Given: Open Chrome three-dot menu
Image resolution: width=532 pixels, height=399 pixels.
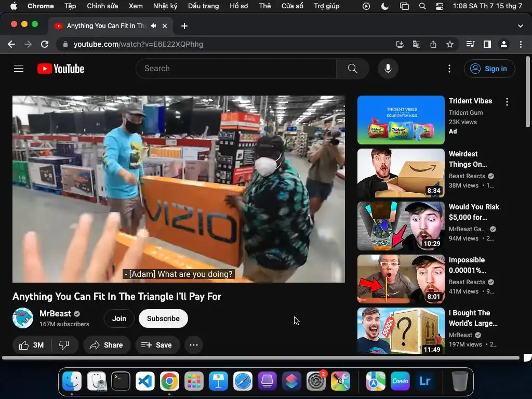Looking at the screenshot, I should click(x=521, y=45).
